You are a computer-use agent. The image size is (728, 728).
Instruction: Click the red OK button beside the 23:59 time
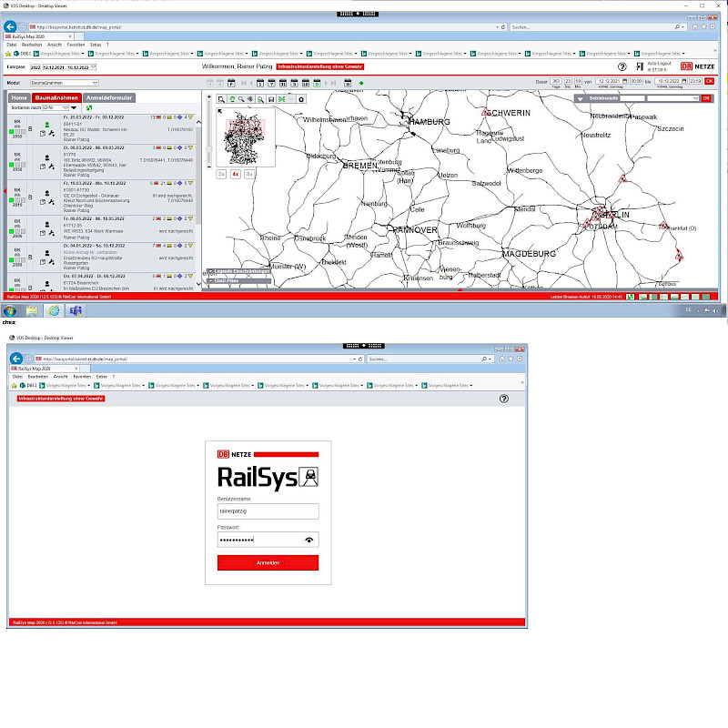[x=710, y=81]
